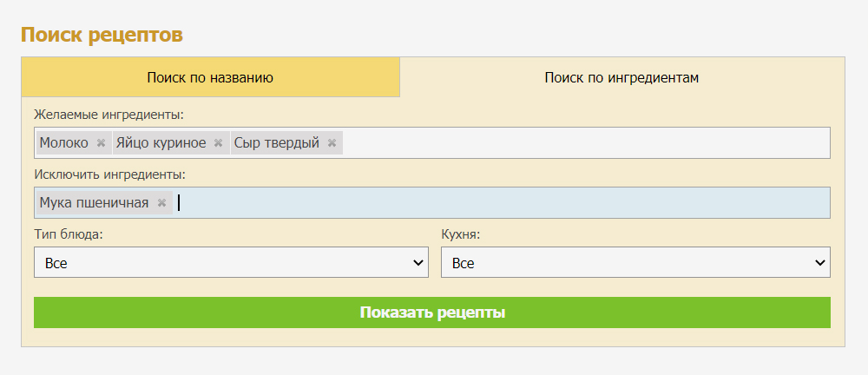Click the Исключить ингредиенты label
Viewport: 868px width, 375px height.
109,174
